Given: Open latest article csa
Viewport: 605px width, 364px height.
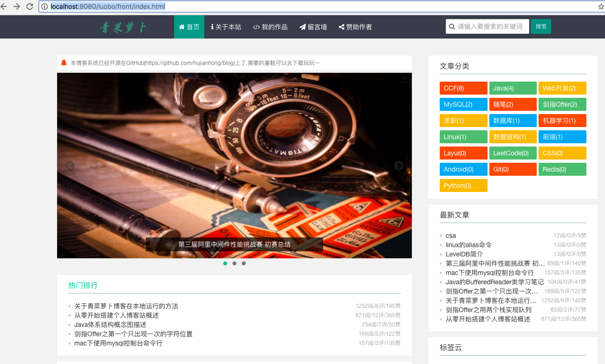Looking at the screenshot, I should point(451,236).
